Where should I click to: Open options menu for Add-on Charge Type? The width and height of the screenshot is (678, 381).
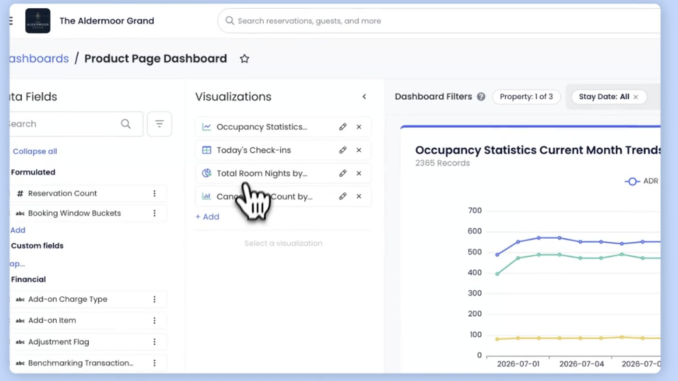click(x=154, y=299)
